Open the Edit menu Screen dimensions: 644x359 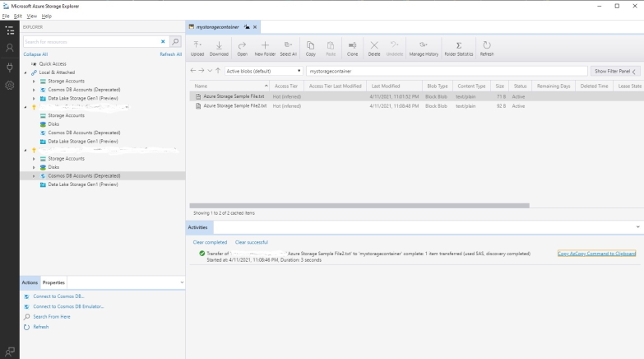(x=17, y=16)
